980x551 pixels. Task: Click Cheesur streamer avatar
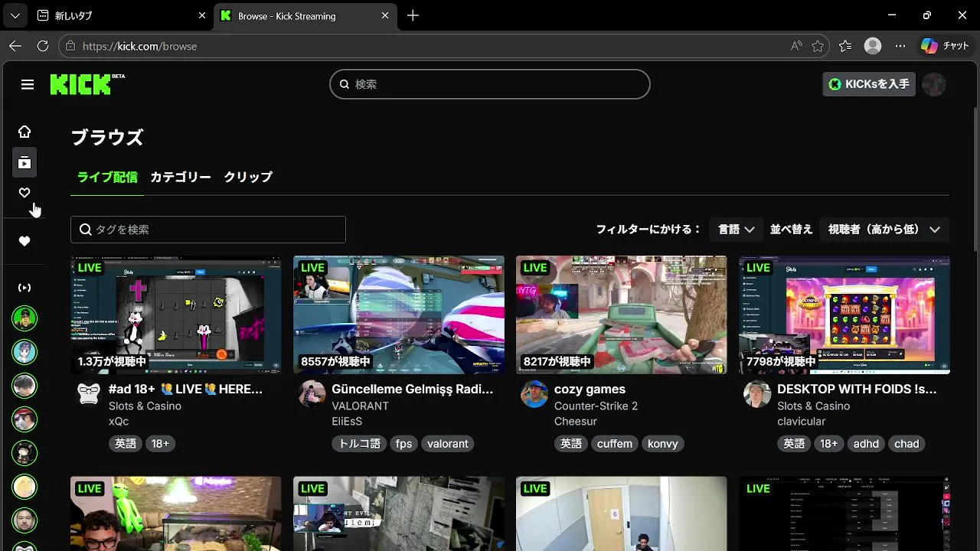point(534,394)
